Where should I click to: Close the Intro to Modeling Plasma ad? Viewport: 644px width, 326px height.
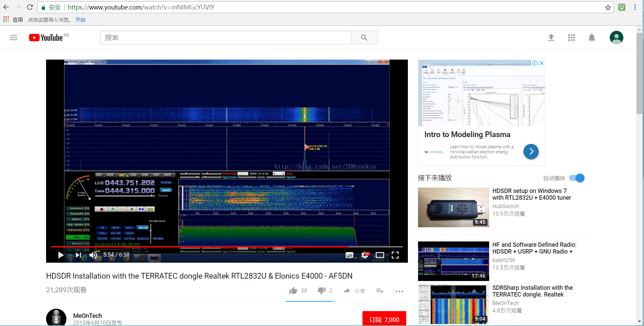[x=541, y=63]
